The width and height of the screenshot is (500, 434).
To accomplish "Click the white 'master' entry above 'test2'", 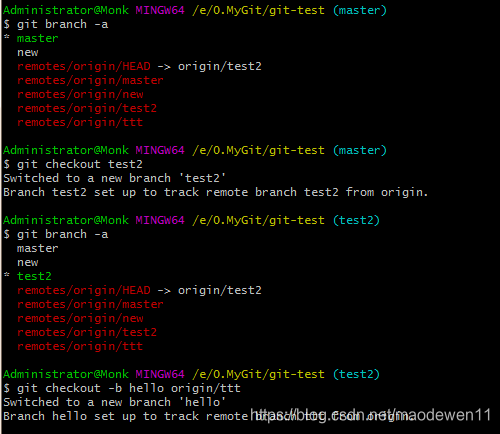I will [x=38, y=248].
